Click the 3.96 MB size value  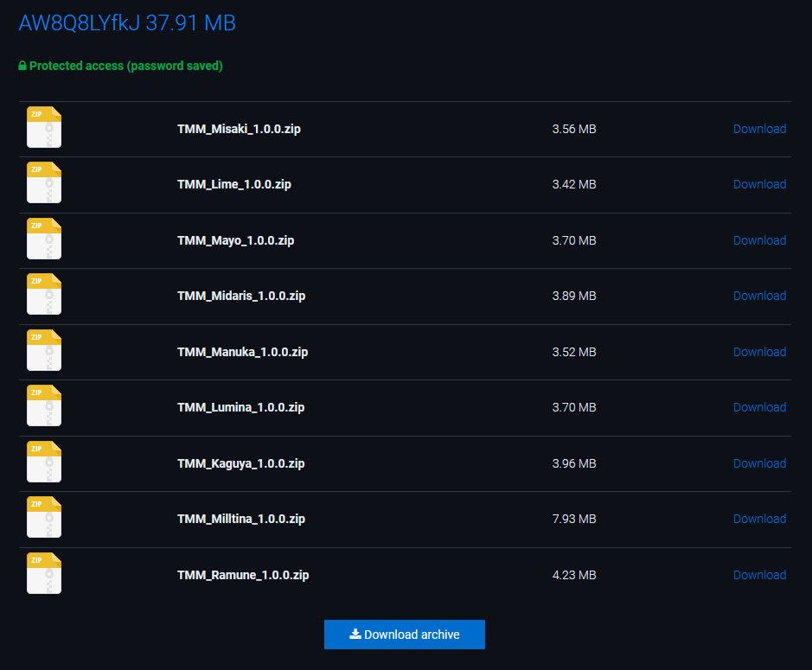coord(574,463)
